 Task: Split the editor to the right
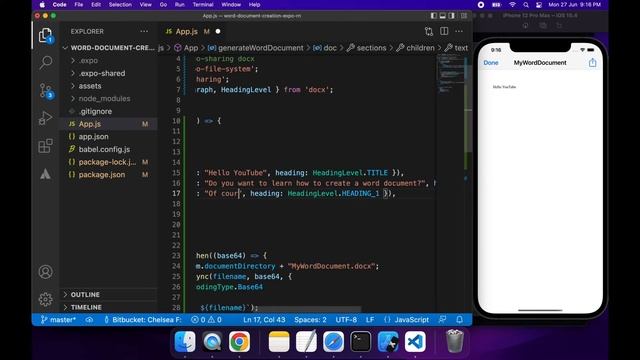coord(444,31)
